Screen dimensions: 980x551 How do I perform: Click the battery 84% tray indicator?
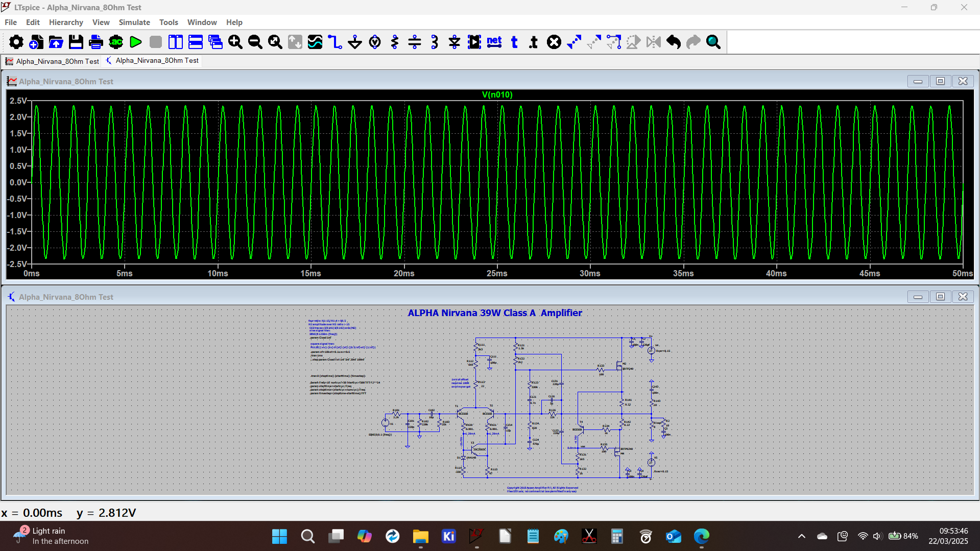coord(903,536)
